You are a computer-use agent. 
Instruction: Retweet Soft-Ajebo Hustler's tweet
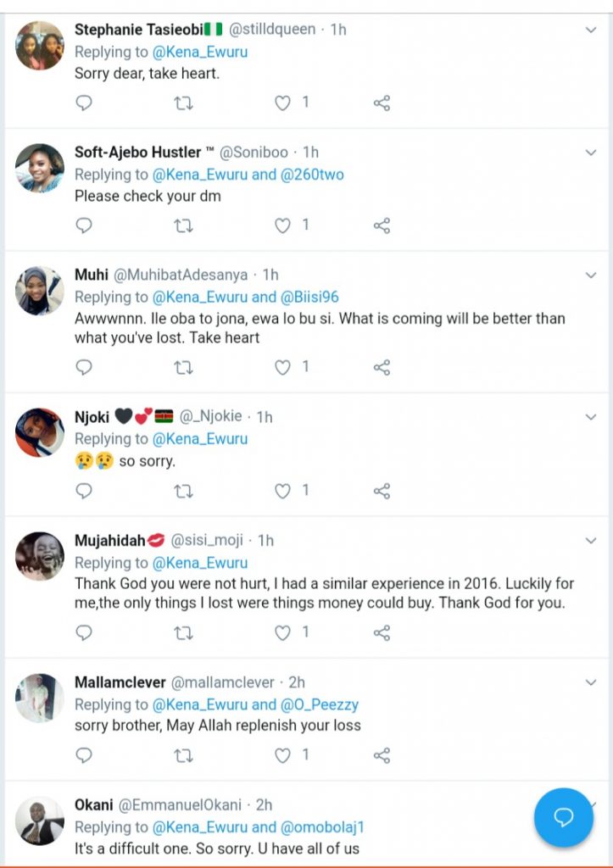pos(183,226)
